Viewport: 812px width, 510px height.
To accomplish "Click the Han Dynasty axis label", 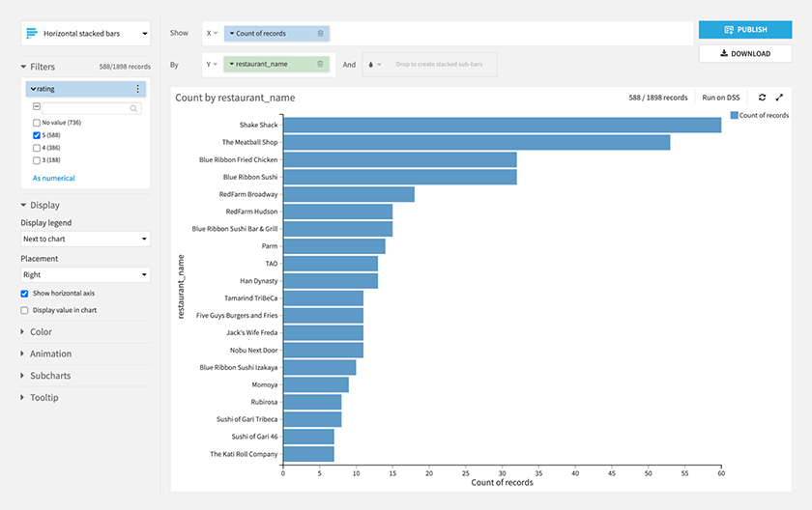I will (x=258, y=281).
